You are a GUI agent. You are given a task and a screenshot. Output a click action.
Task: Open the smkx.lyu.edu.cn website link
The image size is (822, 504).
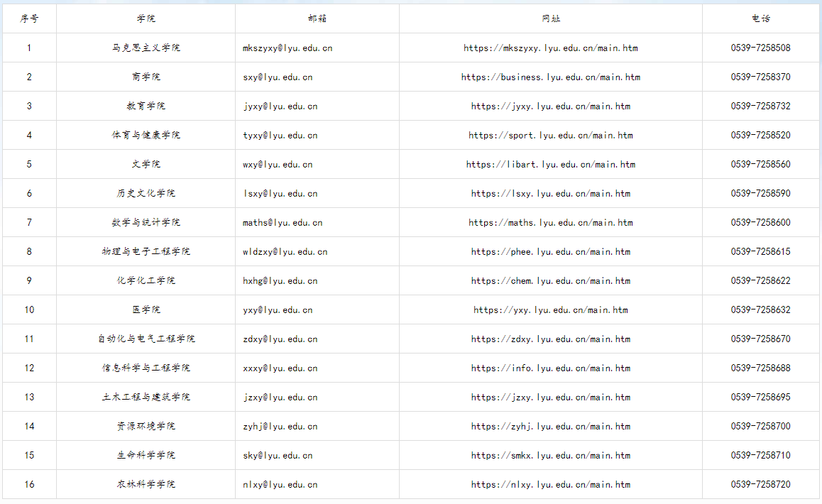click(x=551, y=456)
